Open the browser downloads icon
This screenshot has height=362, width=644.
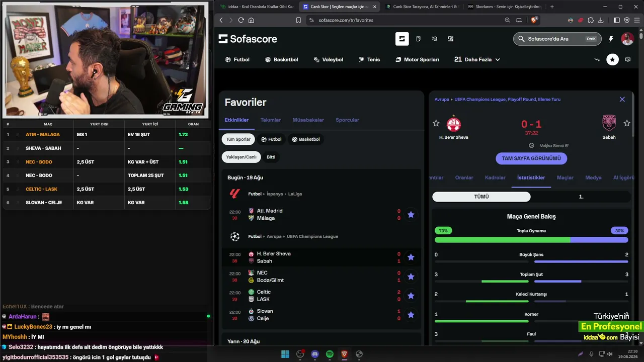(x=601, y=20)
